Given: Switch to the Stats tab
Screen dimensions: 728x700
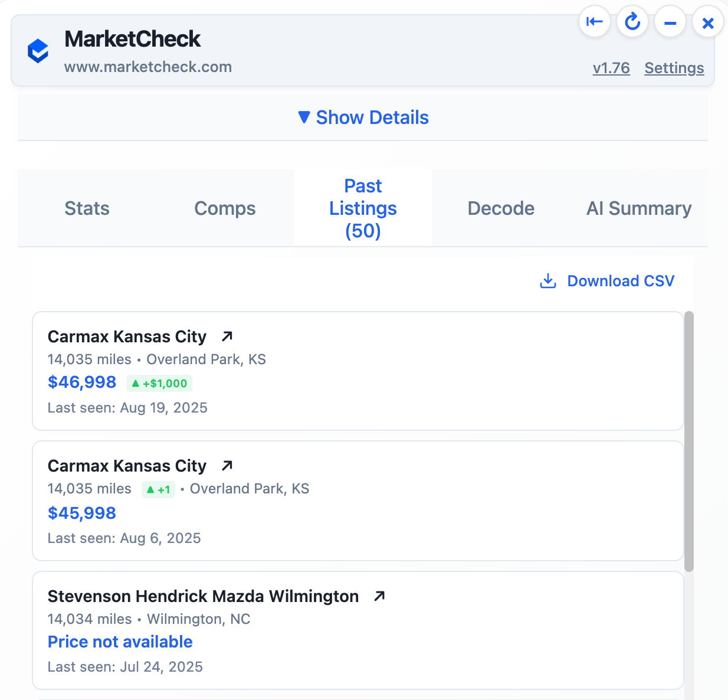Looking at the screenshot, I should (x=87, y=208).
